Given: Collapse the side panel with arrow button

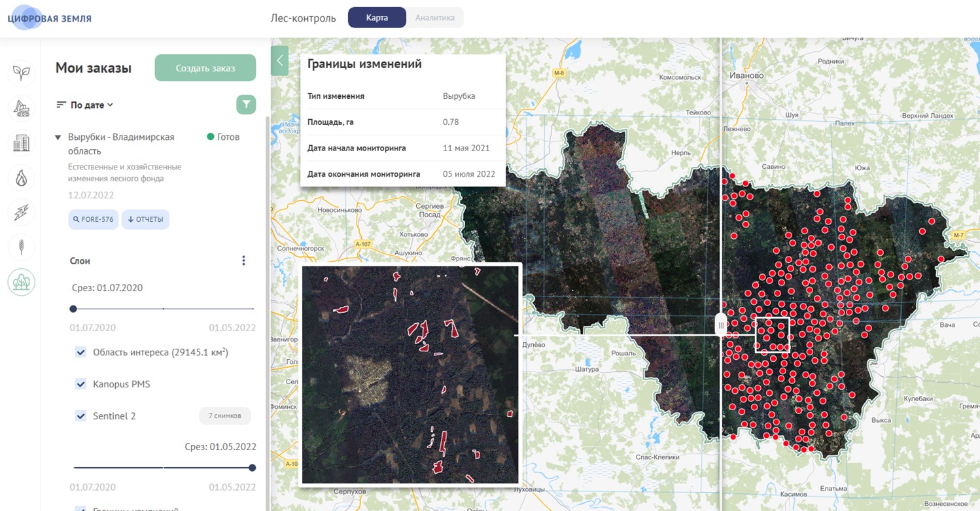Looking at the screenshot, I should pos(279,61).
